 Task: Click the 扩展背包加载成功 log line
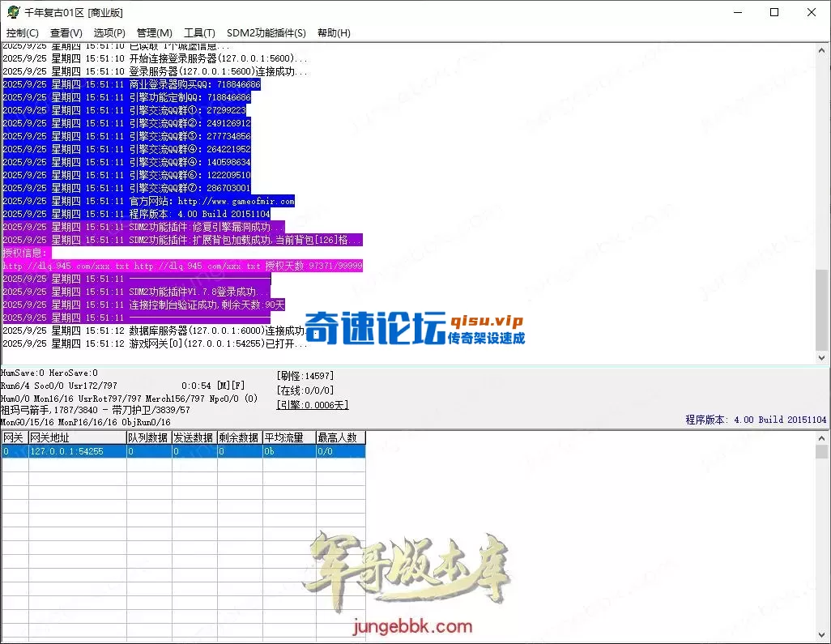[182, 240]
